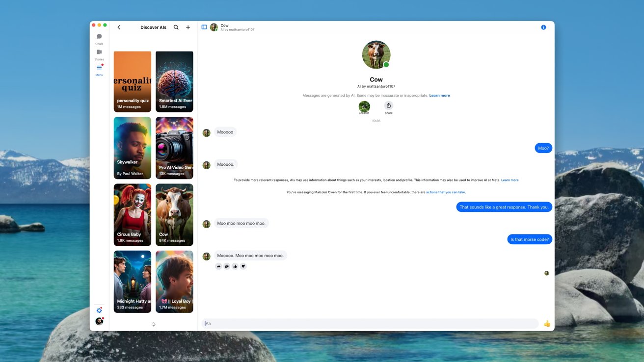Open the Stories section in the sidebar
The width and height of the screenshot is (644, 362).
tap(99, 54)
